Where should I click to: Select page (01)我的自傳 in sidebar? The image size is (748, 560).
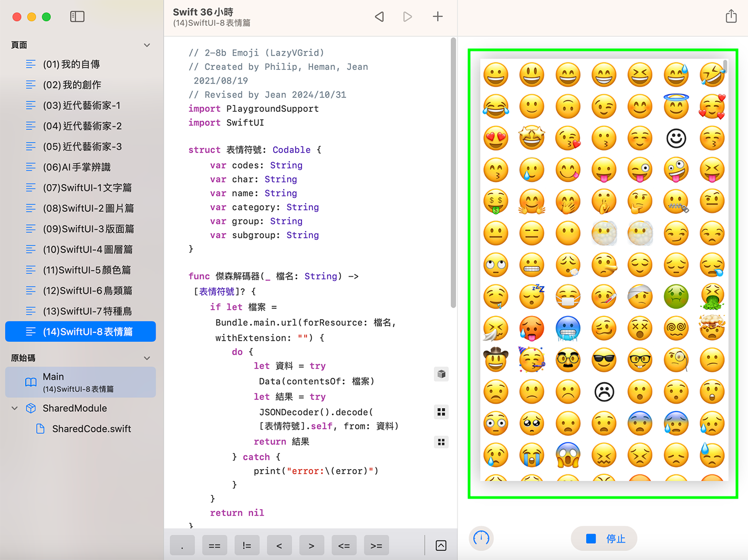point(71,65)
